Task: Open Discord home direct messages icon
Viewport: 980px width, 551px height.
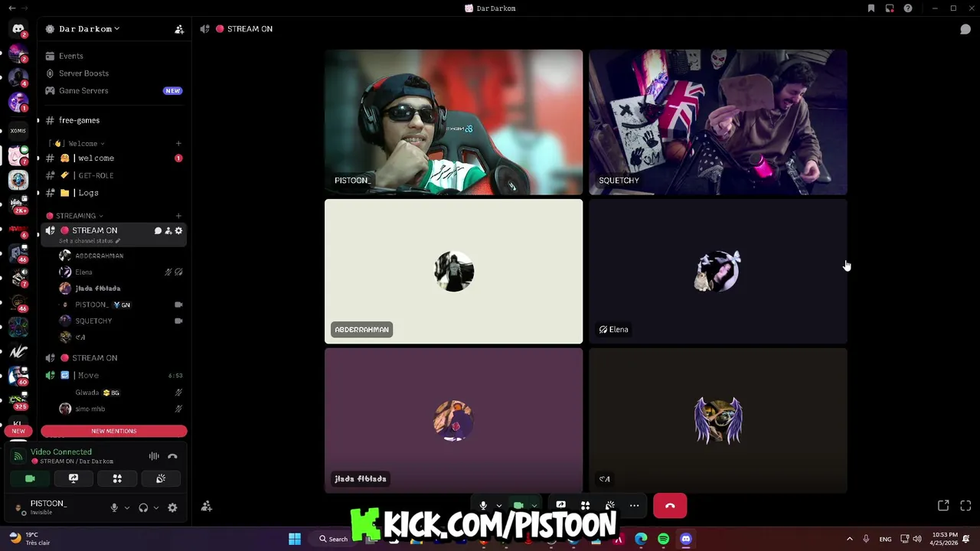Action: [18, 29]
